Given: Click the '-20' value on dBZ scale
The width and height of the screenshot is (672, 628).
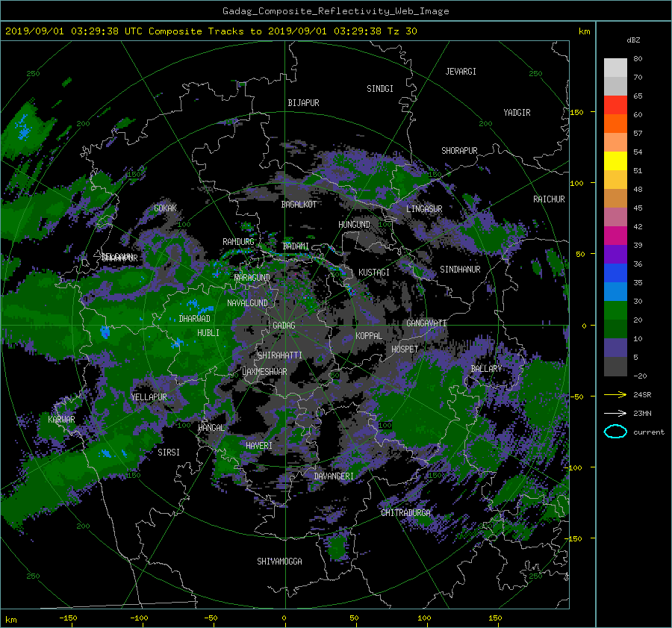Looking at the screenshot, I should (640, 376).
